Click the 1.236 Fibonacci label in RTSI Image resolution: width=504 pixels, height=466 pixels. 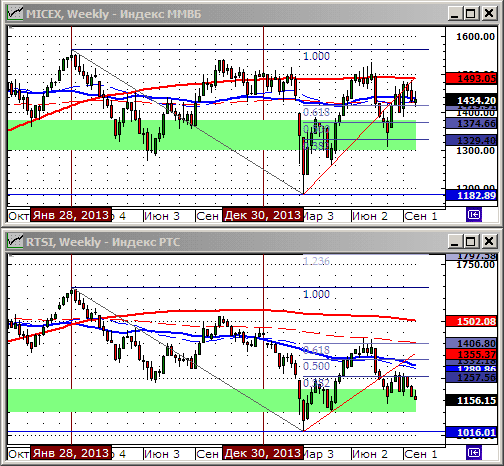316,261
